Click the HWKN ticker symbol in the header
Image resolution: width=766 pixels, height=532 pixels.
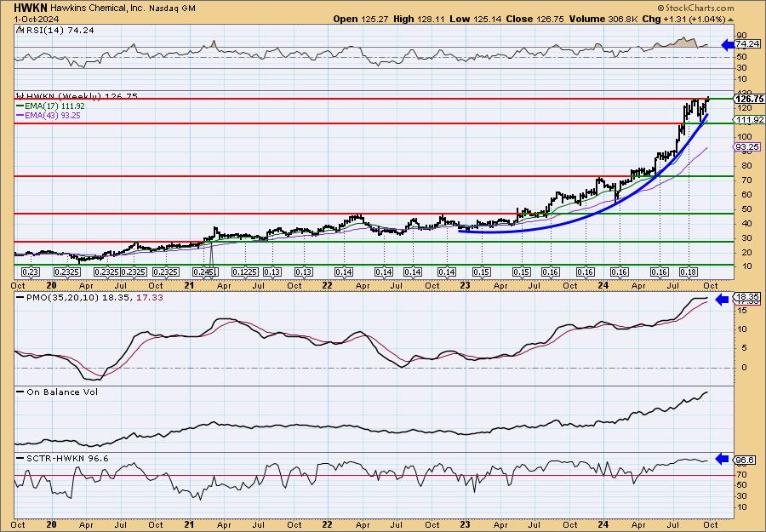[x=31, y=8]
